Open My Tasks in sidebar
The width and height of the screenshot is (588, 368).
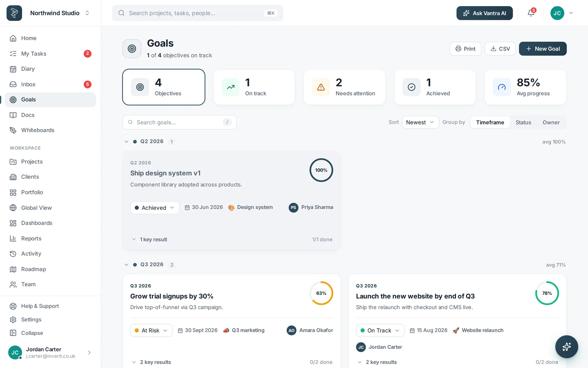click(51, 54)
